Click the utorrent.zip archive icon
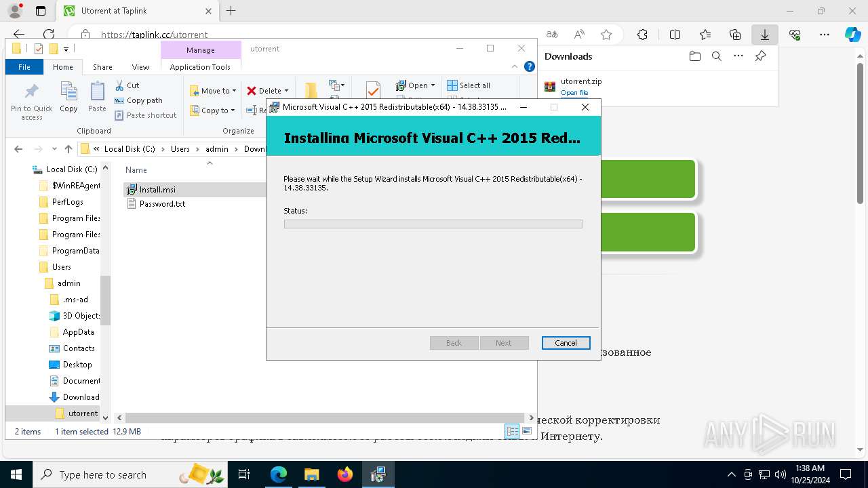This screenshot has width=868, height=488. coord(550,86)
